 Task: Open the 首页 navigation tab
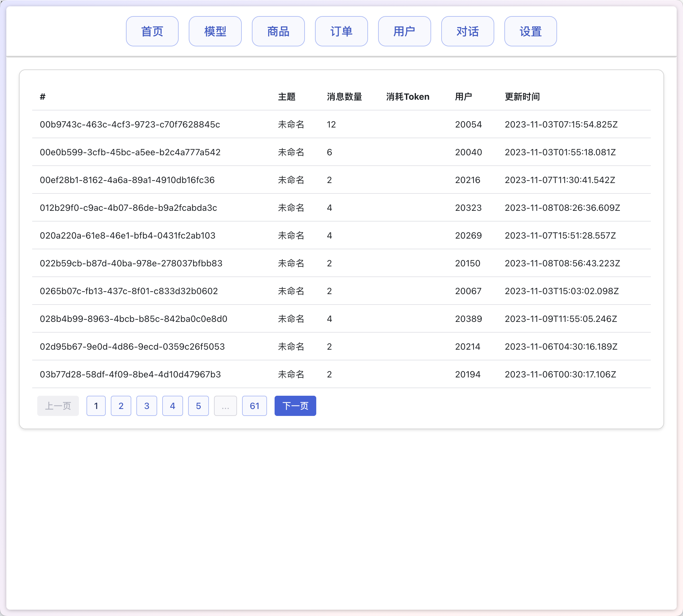pyautogui.click(x=152, y=31)
